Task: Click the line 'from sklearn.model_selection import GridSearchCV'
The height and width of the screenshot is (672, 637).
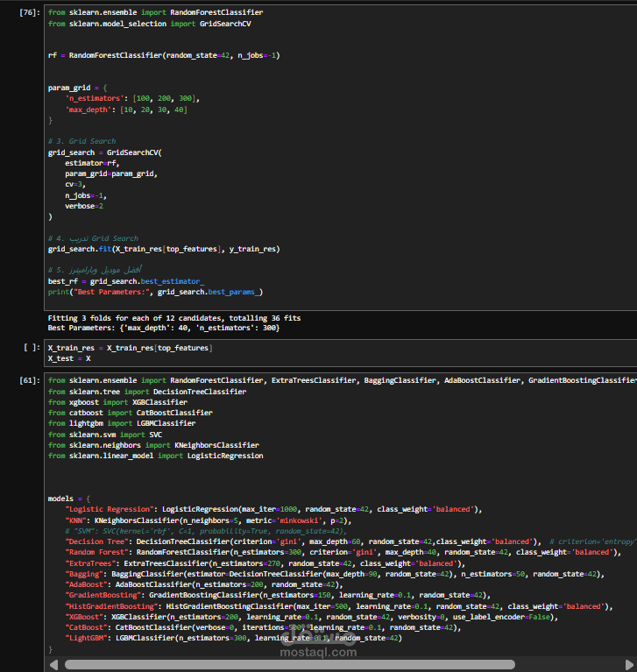Action: click(x=150, y=24)
